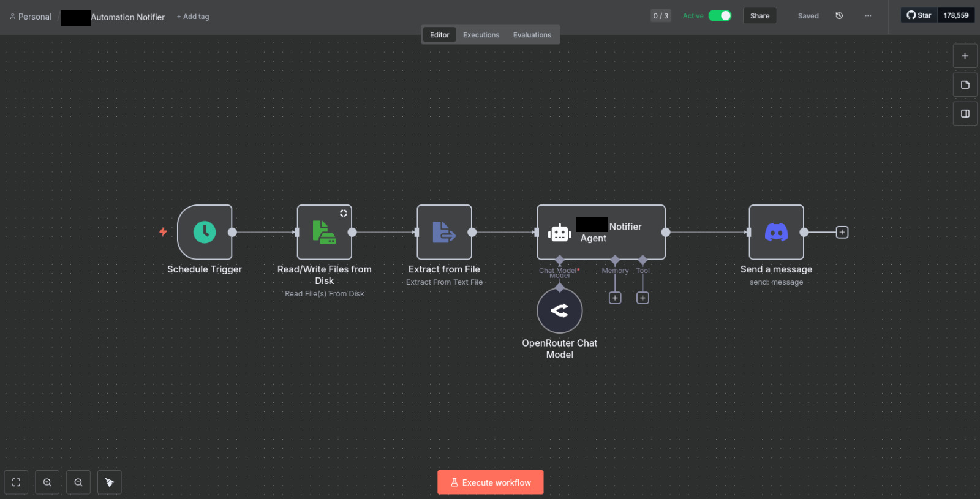Add a Memory sub-node to the agent
980x499 pixels.
click(615, 298)
